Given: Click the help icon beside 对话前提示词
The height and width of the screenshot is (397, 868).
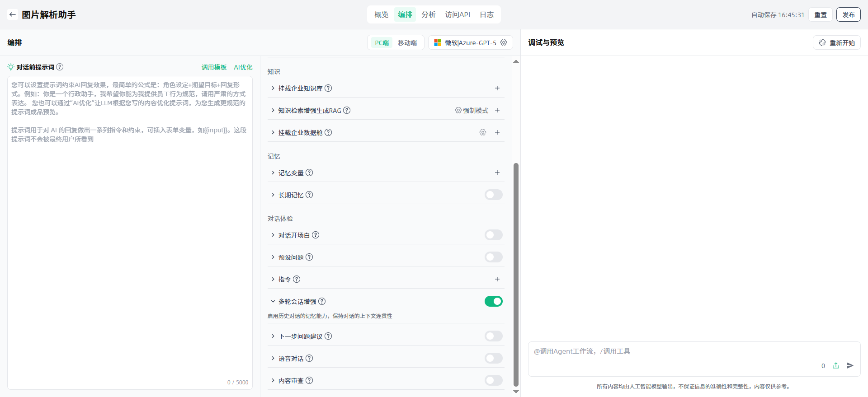Looking at the screenshot, I should (x=60, y=67).
